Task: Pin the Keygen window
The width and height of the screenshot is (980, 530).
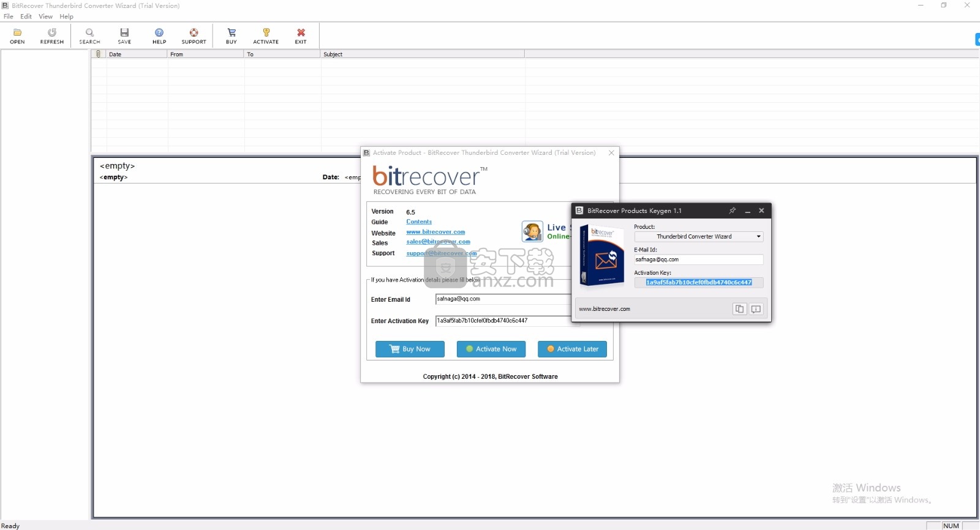Action: 732,211
